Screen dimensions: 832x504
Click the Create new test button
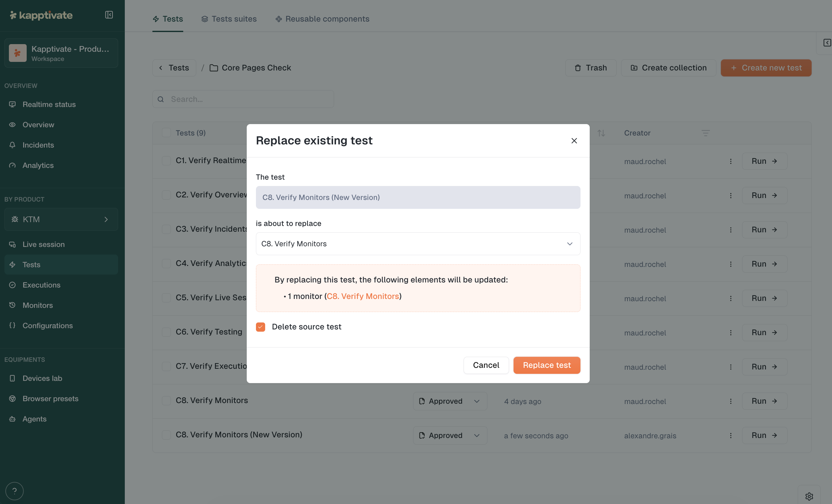(766, 68)
